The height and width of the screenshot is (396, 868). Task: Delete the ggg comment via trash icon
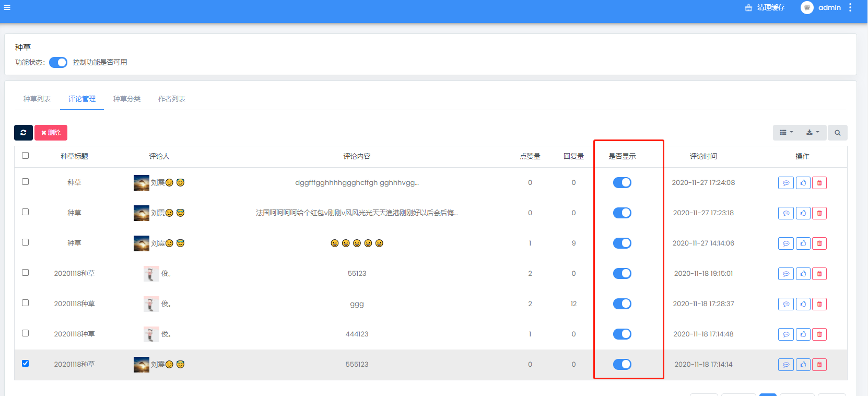tap(819, 304)
